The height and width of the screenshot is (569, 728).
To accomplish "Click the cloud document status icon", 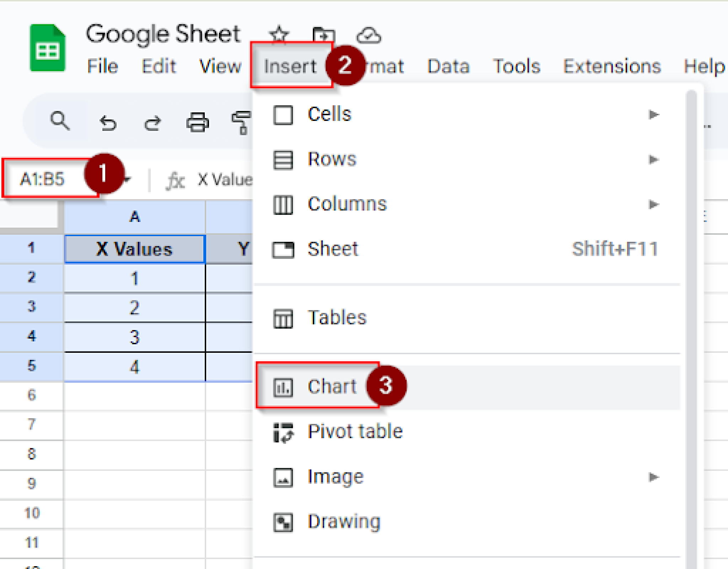I will (369, 36).
